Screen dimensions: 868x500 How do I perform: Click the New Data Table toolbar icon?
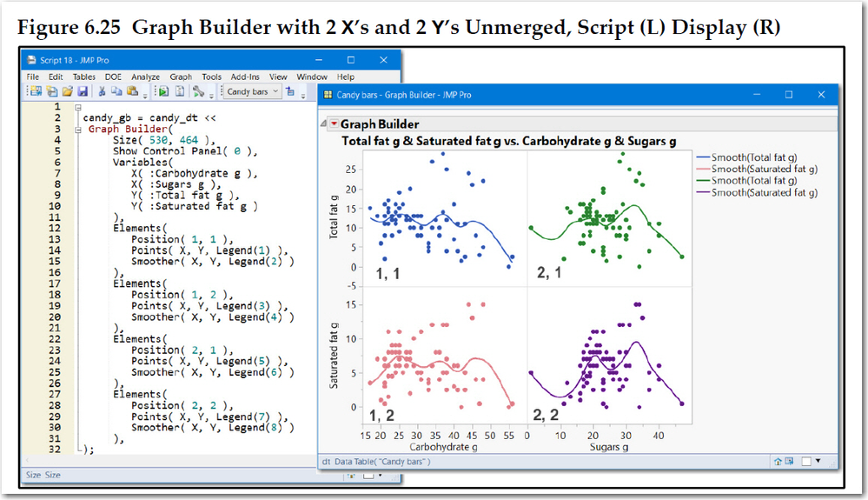[x=36, y=91]
